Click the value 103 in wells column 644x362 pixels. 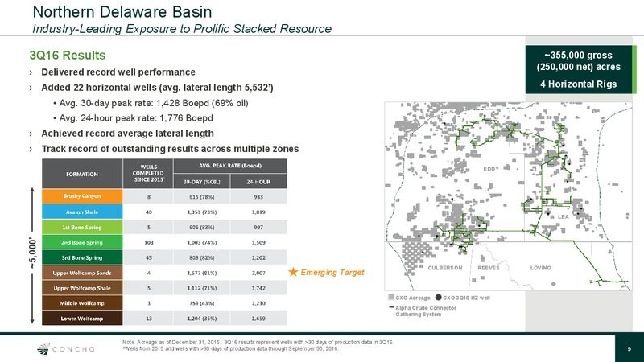(148, 242)
